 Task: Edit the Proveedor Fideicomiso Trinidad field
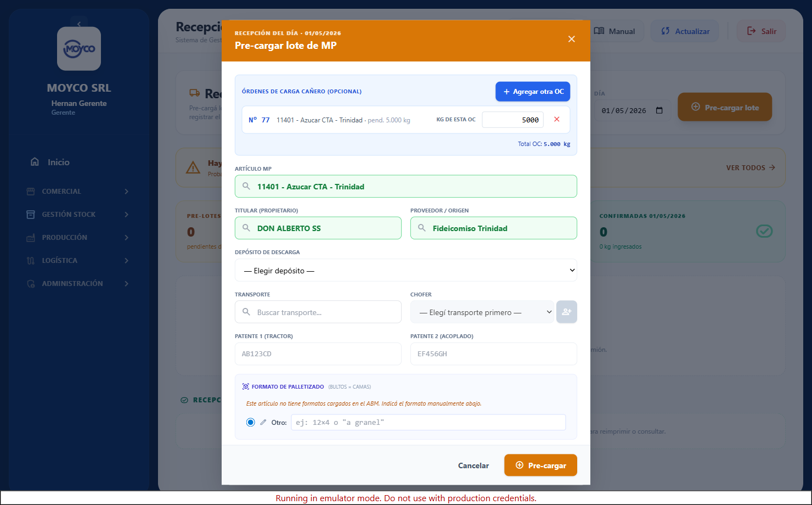pyautogui.click(x=494, y=228)
